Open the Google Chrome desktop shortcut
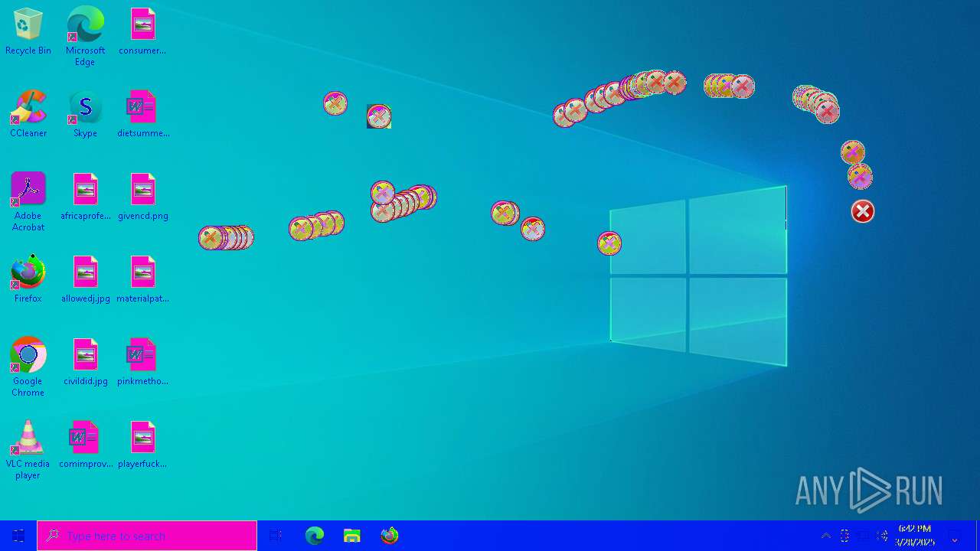The image size is (980, 551). tap(28, 367)
